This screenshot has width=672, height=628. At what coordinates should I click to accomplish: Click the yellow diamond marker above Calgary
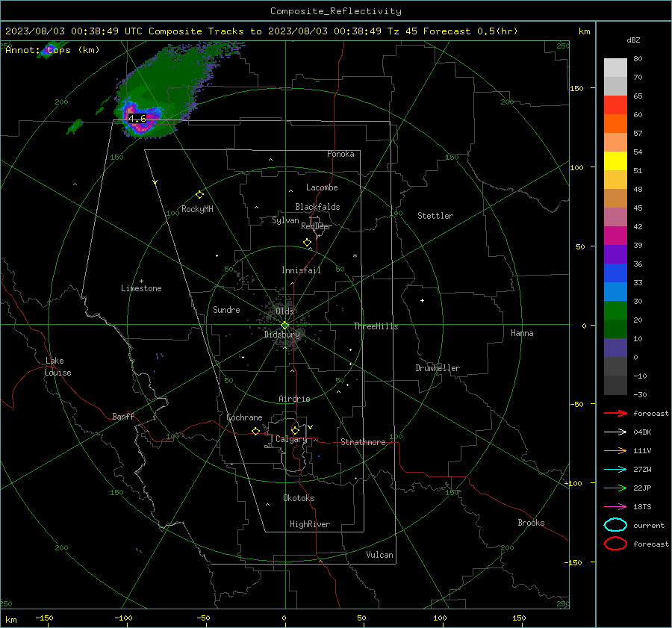[x=295, y=430]
